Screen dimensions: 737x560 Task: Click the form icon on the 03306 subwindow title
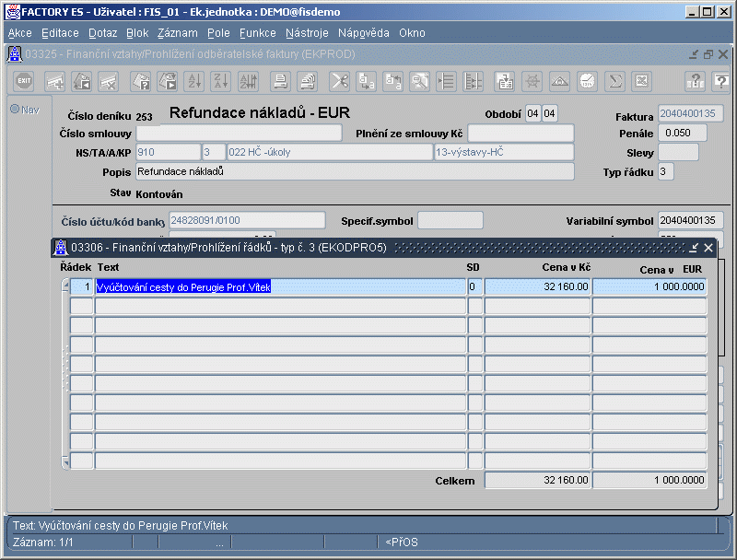coord(60,247)
